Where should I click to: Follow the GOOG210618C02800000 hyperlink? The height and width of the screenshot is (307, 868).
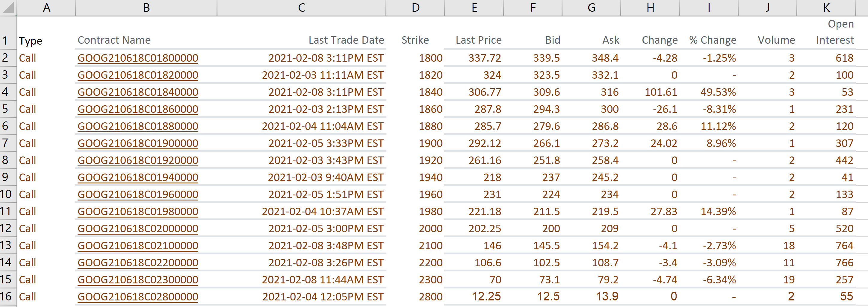(138, 297)
